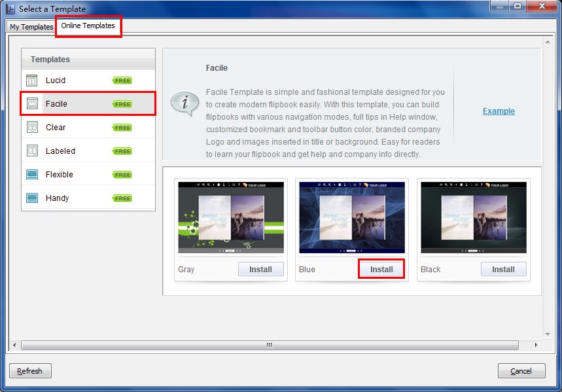This screenshot has height=392, width=562.
Task: Close the Select a Template dialog
Action: 542,6
